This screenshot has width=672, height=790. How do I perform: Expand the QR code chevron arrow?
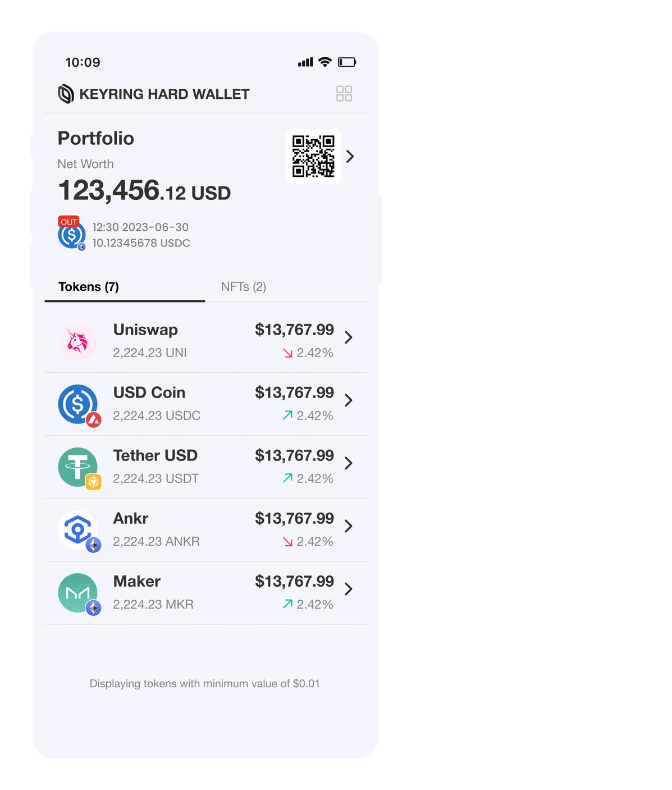pyautogui.click(x=350, y=157)
